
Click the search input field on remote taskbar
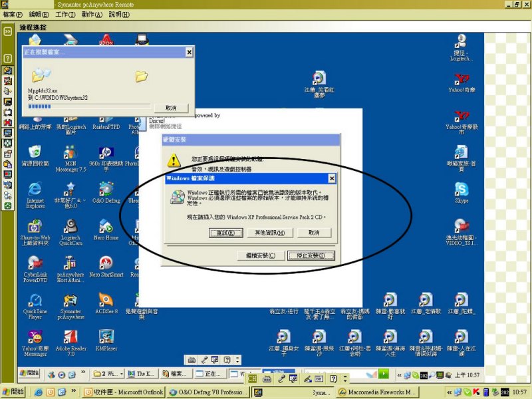click(336, 374)
